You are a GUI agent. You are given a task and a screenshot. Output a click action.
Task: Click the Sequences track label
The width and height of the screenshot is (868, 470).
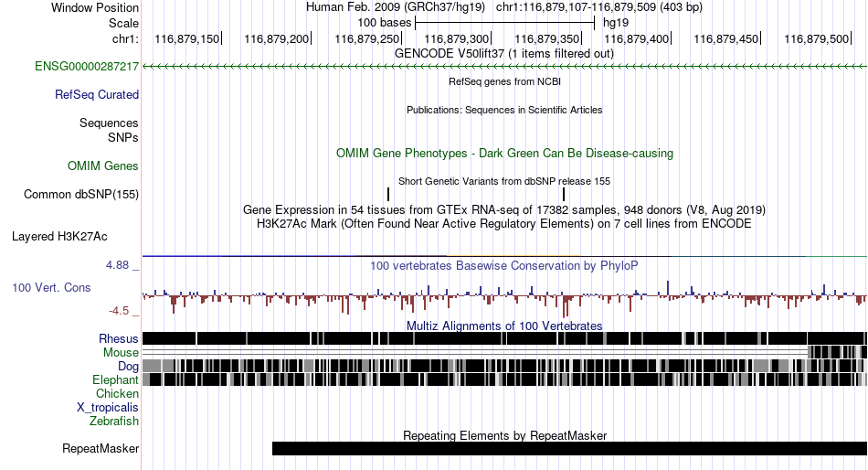click(109, 123)
